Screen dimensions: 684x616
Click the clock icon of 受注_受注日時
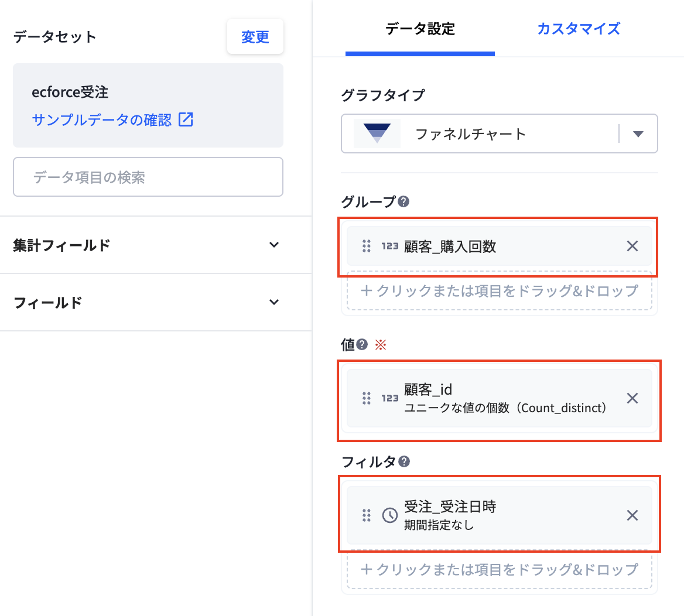coord(390,515)
